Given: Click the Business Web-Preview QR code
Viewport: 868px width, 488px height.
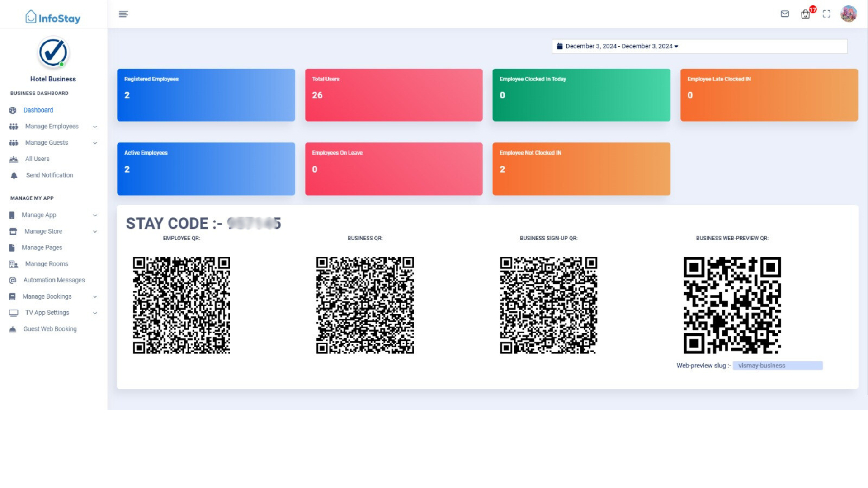Looking at the screenshot, I should click(x=732, y=305).
